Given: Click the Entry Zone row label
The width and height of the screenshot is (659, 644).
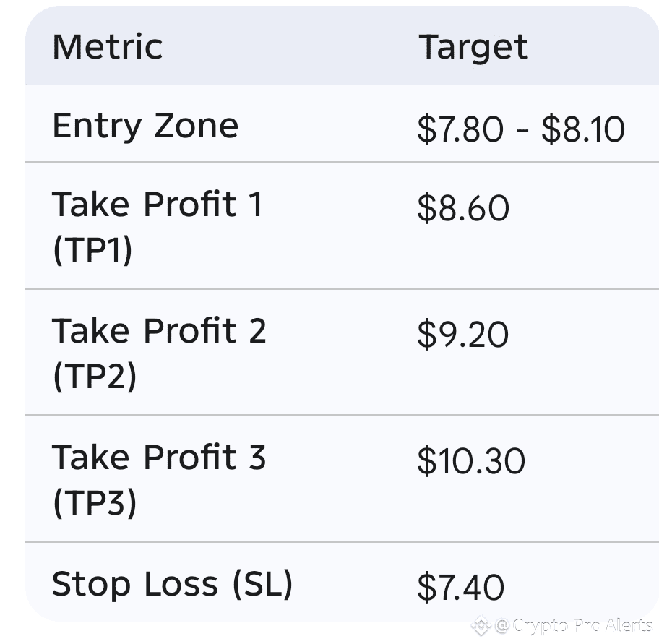Looking at the screenshot, I should [145, 126].
